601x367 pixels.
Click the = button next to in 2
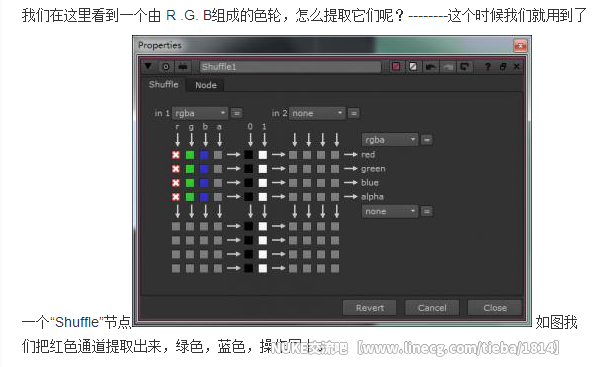[x=353, y=113]
